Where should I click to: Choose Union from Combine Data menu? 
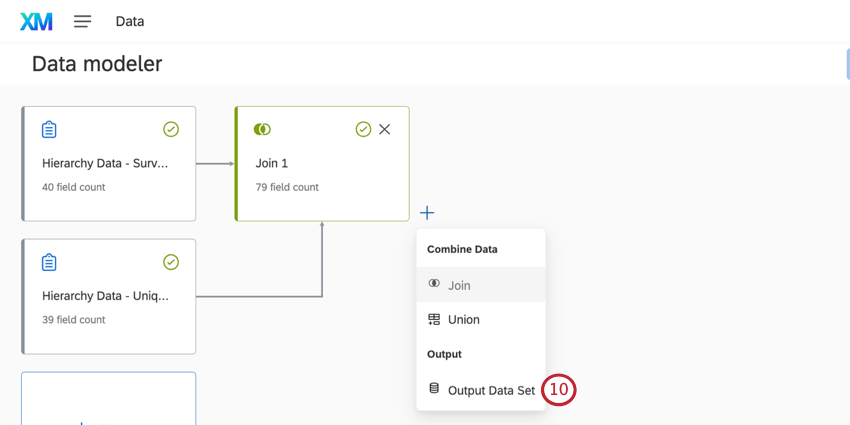[464, 320]
